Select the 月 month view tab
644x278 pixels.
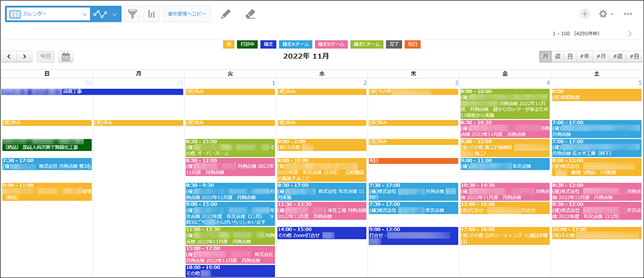[545, 56]
